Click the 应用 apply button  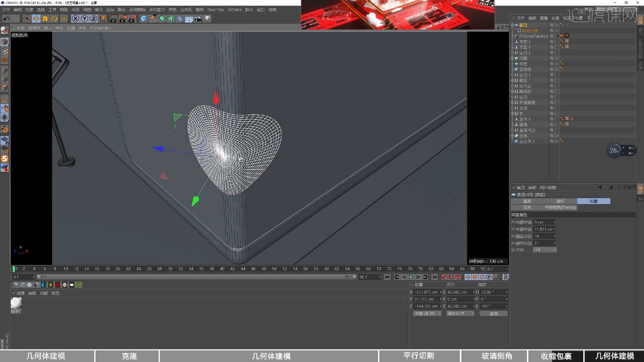click(493, 314)
